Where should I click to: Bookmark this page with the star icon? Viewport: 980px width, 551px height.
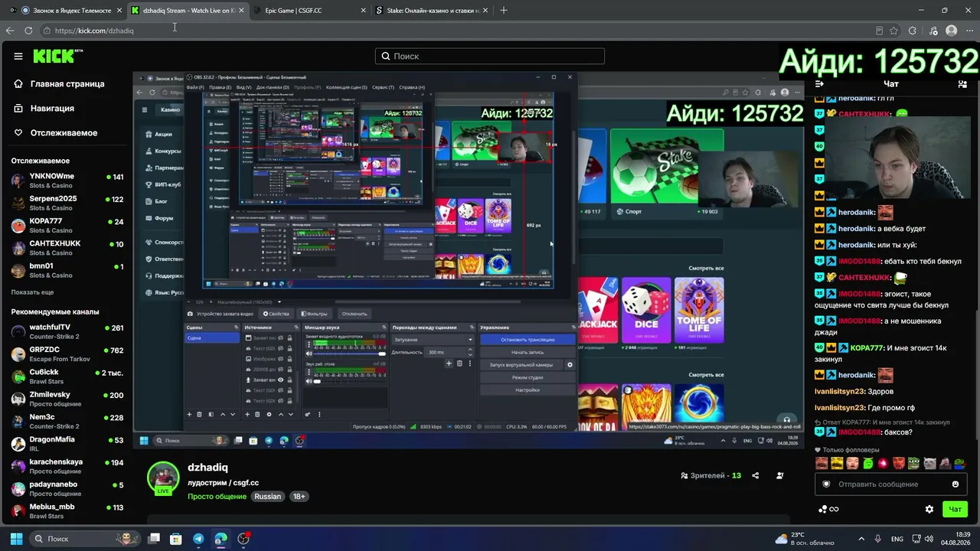pyautogui.click(x=893, y=31)
